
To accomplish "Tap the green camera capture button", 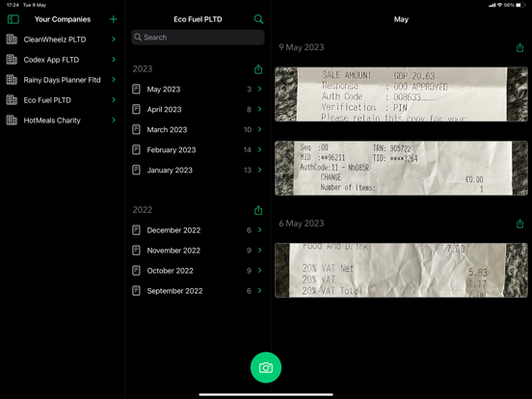I will click(x=266, y=367).
